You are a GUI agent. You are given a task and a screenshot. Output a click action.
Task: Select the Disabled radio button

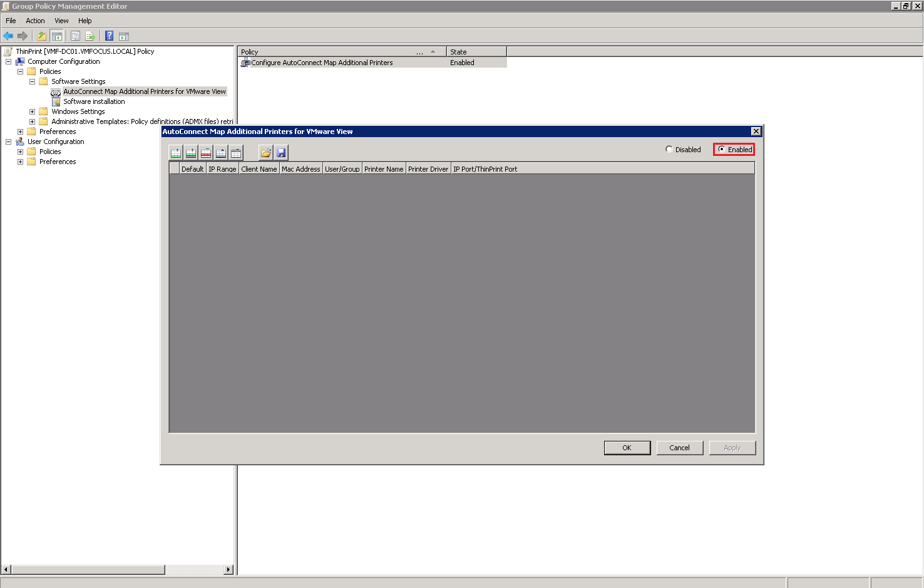[x=669, y=150]
